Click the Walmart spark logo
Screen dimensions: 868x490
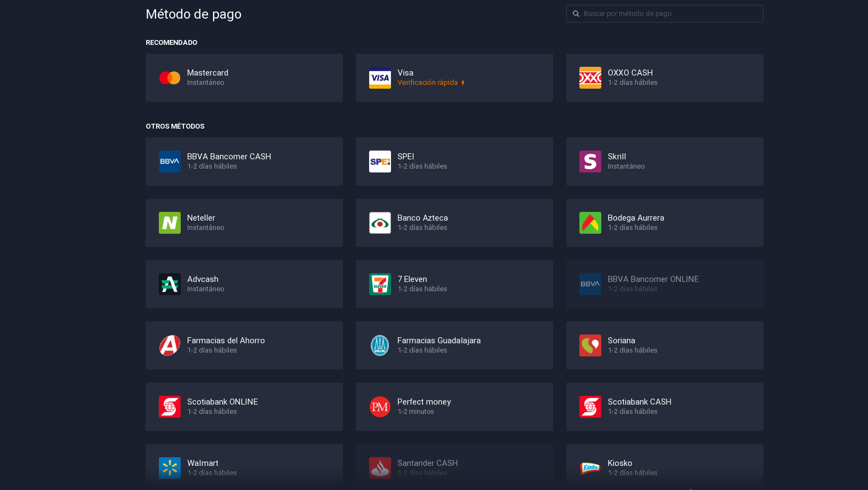(170, 468)
